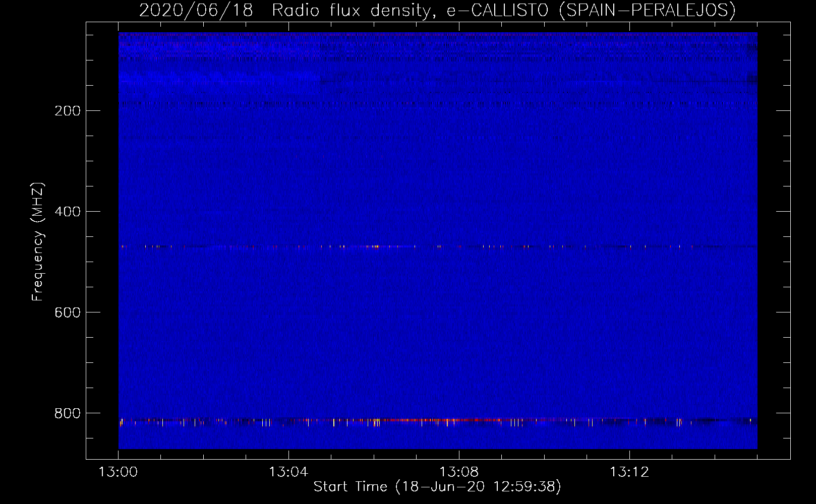Image resolution: width=816 pixels, height=504 pixels.
Task: Click the '13:08' time tick label
Action: point(459,472)
